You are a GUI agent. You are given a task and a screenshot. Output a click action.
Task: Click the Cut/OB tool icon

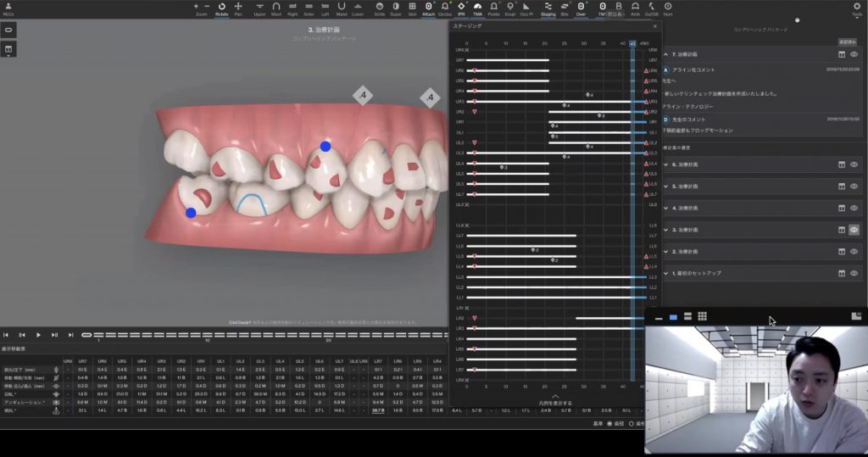pyautogui.click(x=652, y=8)
